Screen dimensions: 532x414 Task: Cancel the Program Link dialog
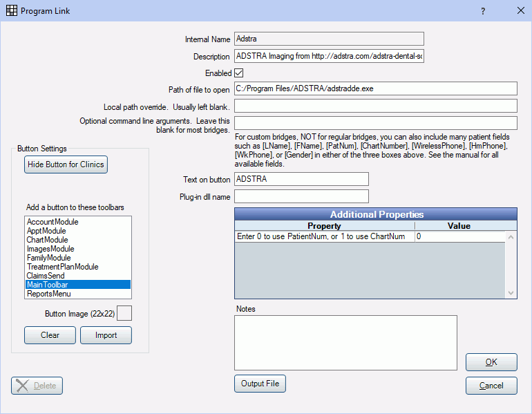click(x=491, y=386)
